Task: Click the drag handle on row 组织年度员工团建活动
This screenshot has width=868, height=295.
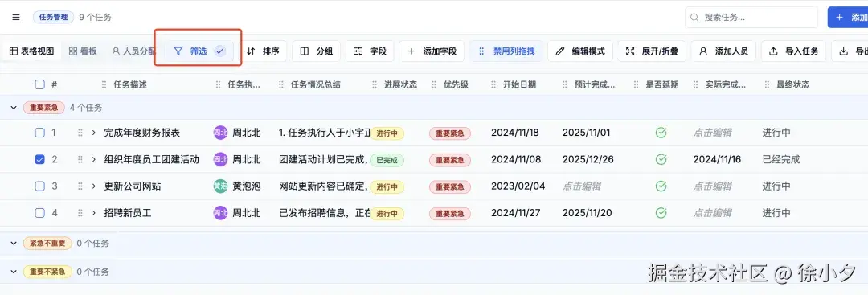Action: coord(80,159)
